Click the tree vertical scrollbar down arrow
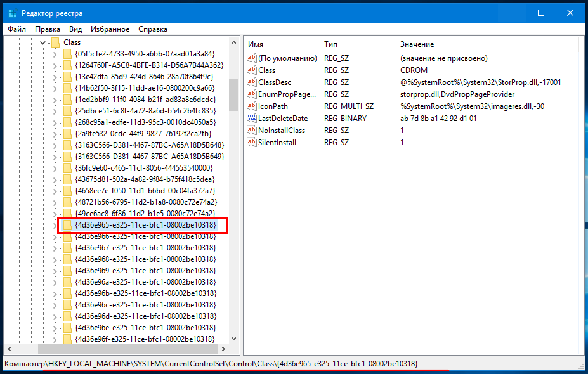 click(233, 339)
